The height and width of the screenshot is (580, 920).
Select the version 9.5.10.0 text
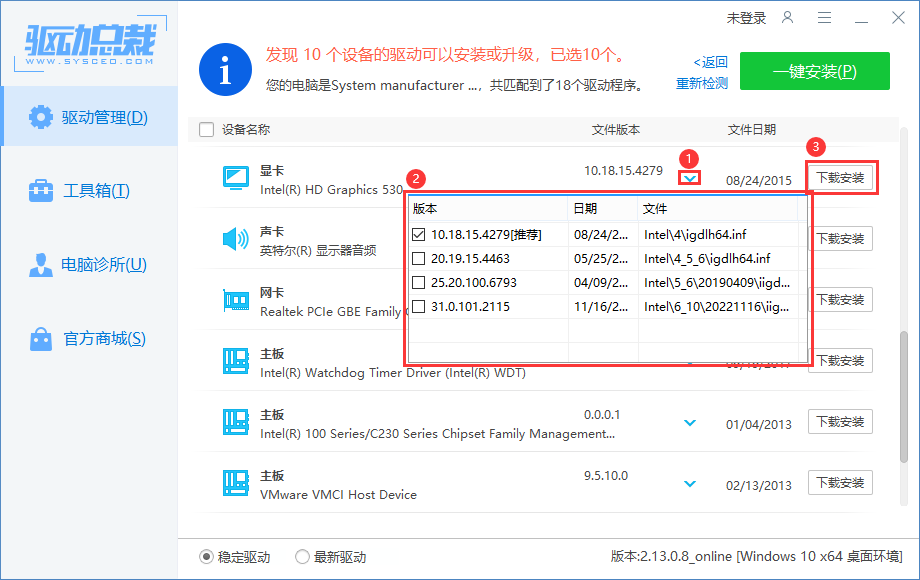tap(606, 476)
